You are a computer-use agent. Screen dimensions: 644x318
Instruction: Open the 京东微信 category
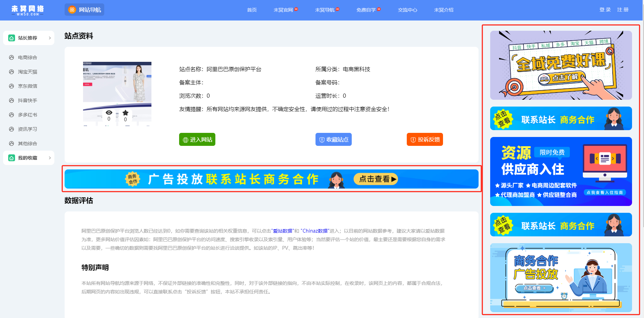[x=28, y=86]
